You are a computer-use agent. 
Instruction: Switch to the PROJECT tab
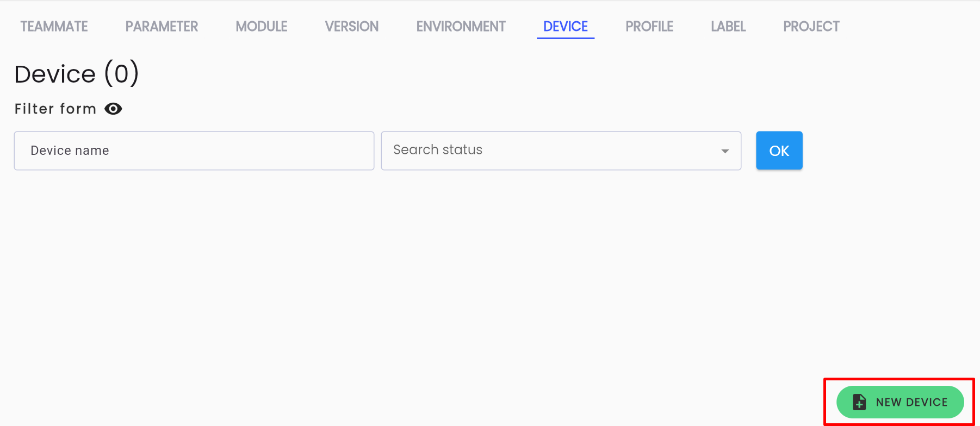811,27
